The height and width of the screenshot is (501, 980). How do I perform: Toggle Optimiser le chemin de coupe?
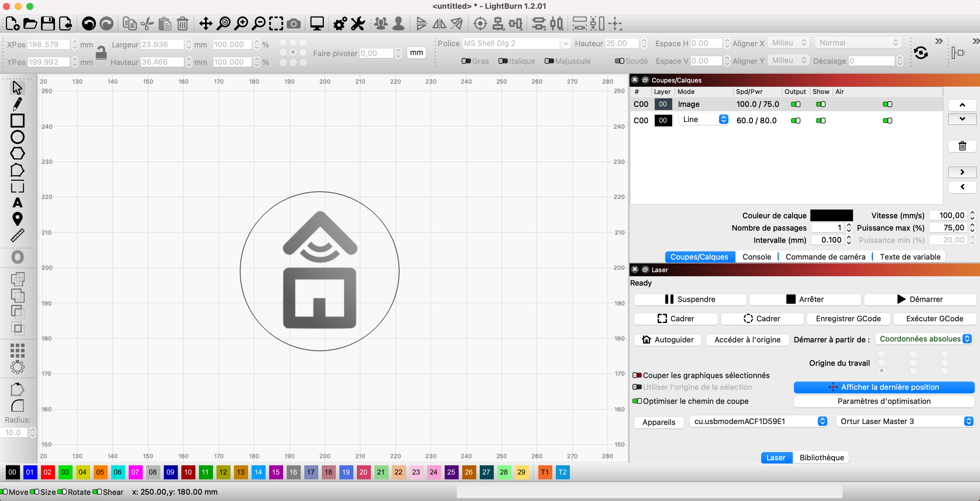tap(637, 401)
